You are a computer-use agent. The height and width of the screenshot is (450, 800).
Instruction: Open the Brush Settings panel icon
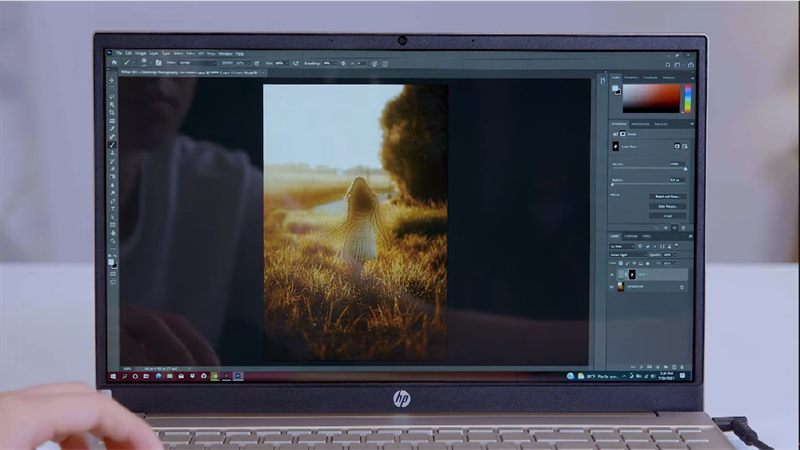click(x=158, y=63)
